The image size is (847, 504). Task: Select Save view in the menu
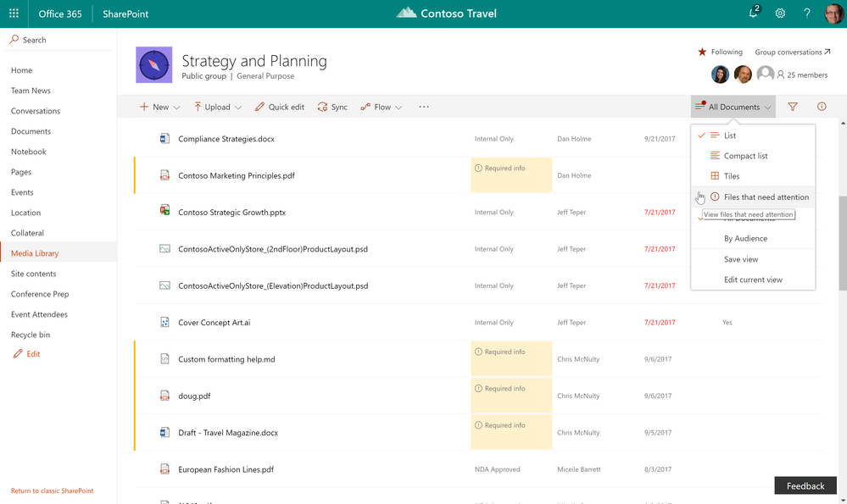[x=741, y=259]
